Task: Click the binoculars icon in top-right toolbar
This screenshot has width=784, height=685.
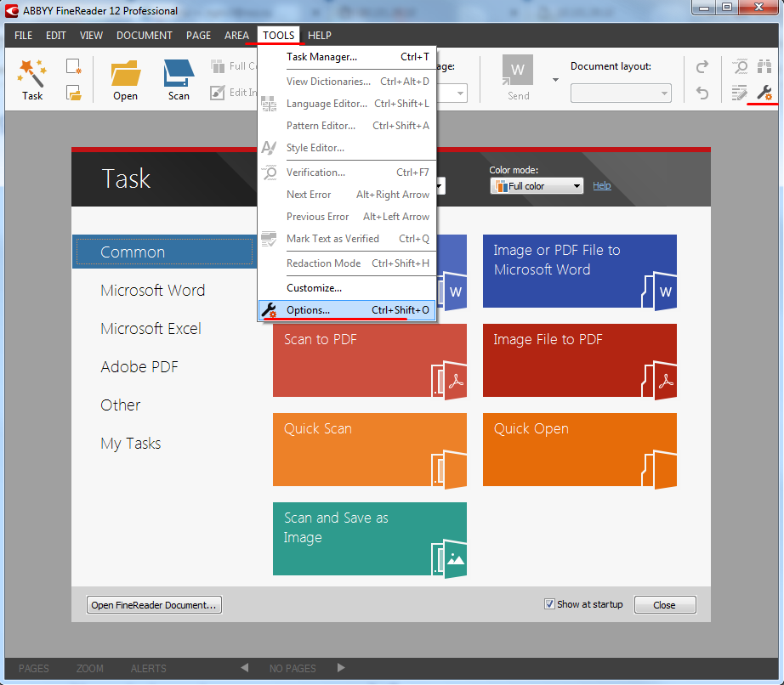Action: (x=764, y=67)
